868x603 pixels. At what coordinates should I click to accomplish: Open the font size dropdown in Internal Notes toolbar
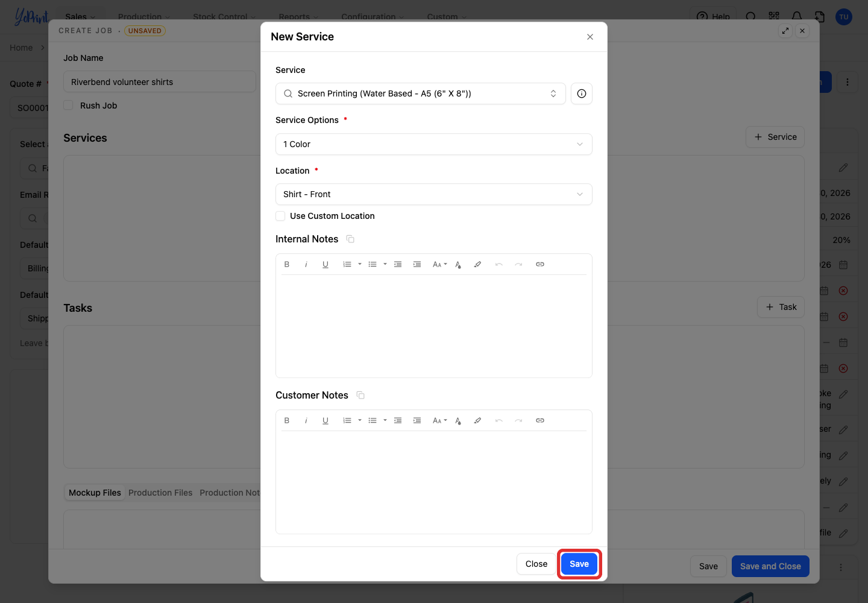[440, 264]
